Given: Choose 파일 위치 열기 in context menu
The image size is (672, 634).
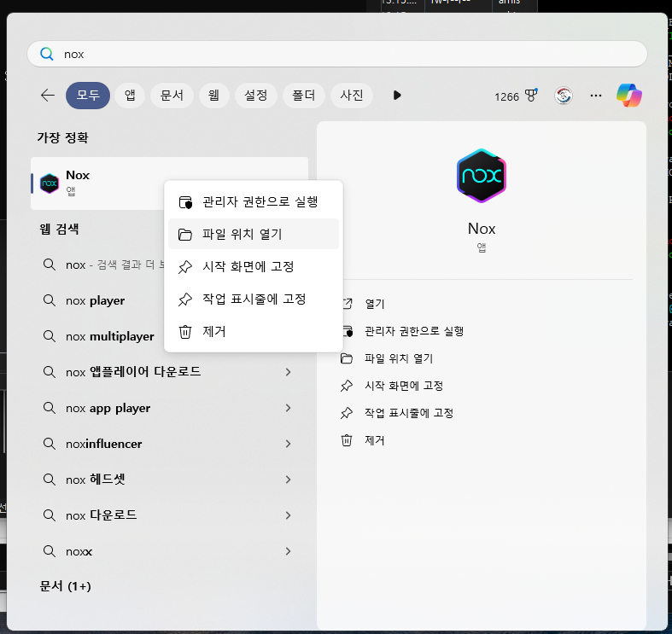Looking at the screenshot, I should point(254,234).
